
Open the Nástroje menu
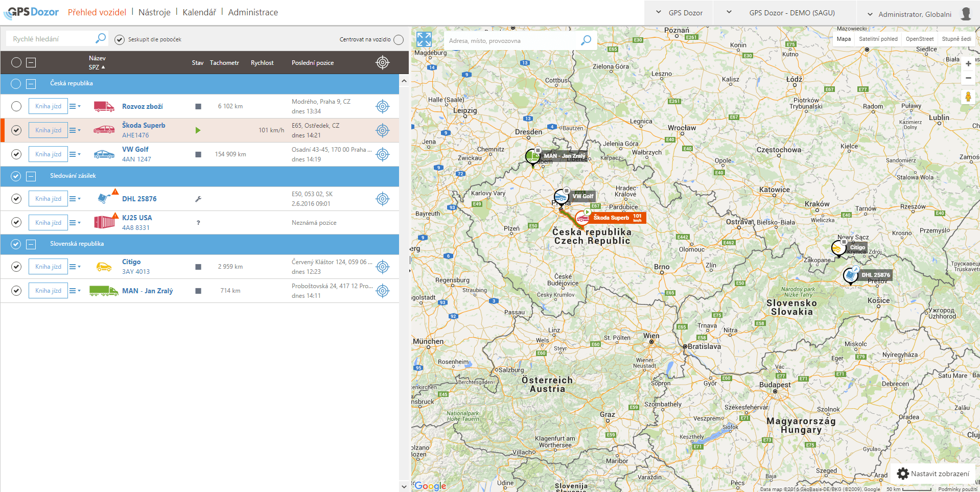pyautogui.click(x=154, y=12)
